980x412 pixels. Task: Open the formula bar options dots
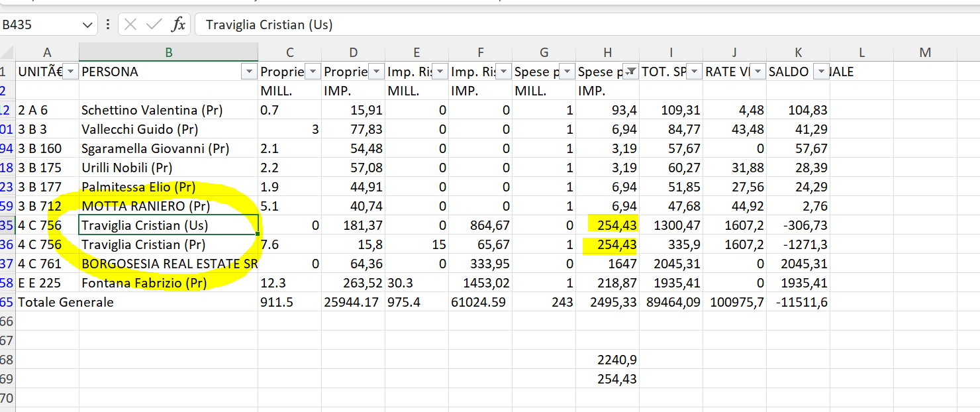tap(108, 25)
